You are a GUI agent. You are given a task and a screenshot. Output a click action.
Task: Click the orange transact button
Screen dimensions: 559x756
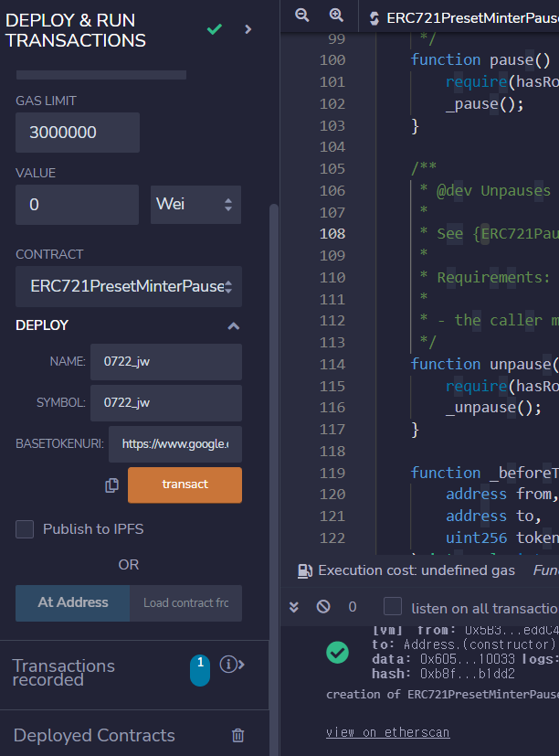click(x=185, y=484)
